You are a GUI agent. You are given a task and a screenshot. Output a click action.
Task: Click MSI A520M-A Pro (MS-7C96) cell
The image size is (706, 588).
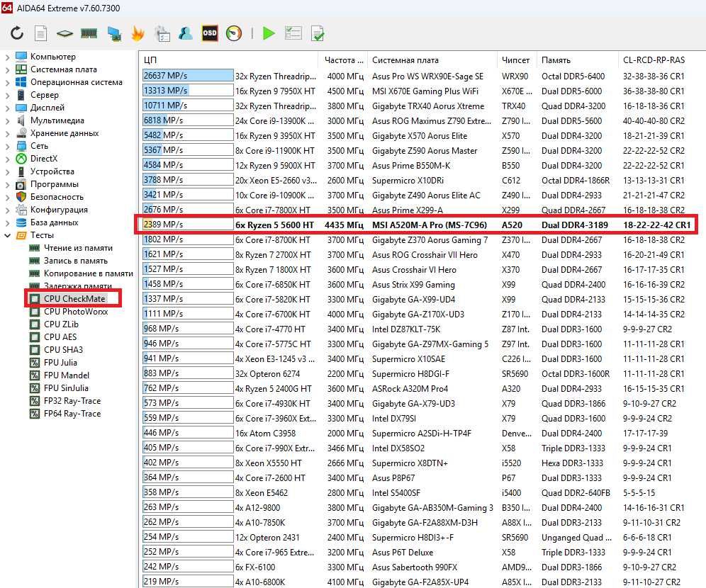429,225
